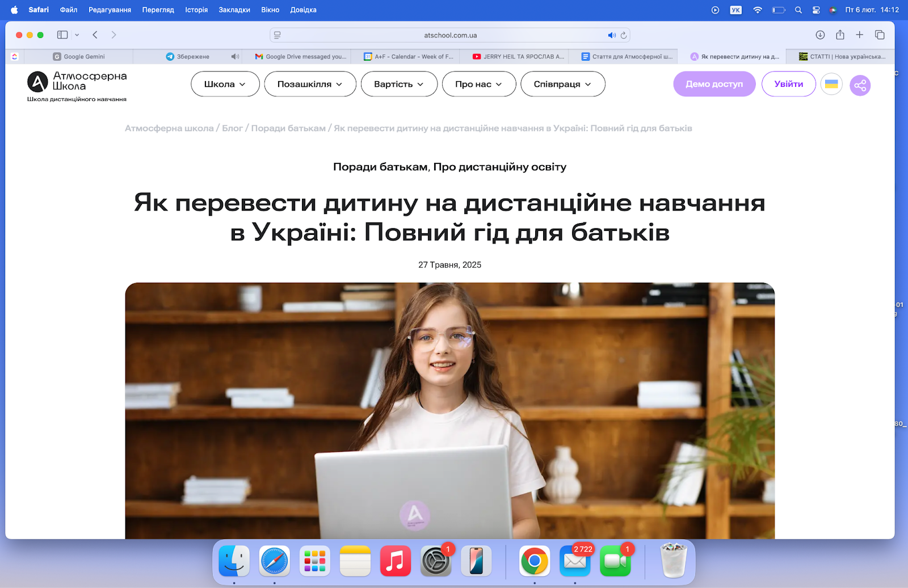The image size is (908, 588).
Task: Expand the Позашкілля dropdown menu
Action: 310,84
